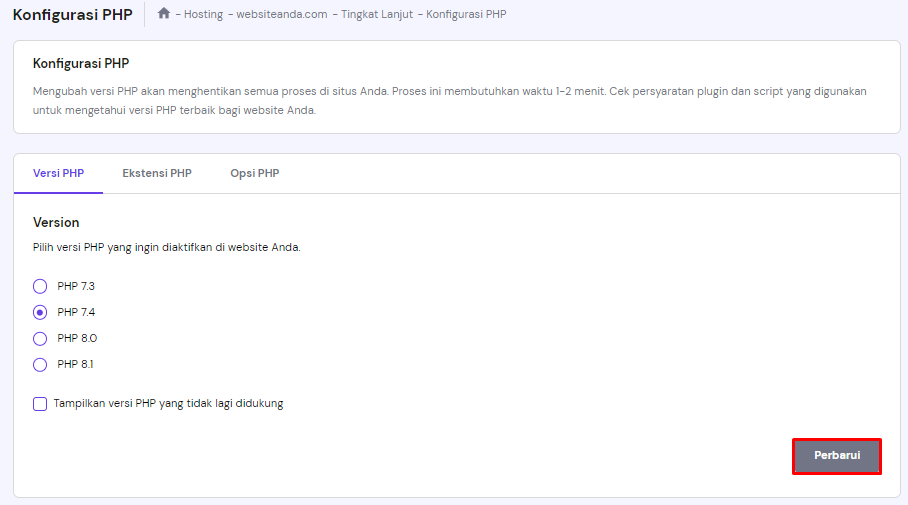Switch to the Versi PHP tab
This screenshot has width=908, height=505.
(x=58, y=173)
